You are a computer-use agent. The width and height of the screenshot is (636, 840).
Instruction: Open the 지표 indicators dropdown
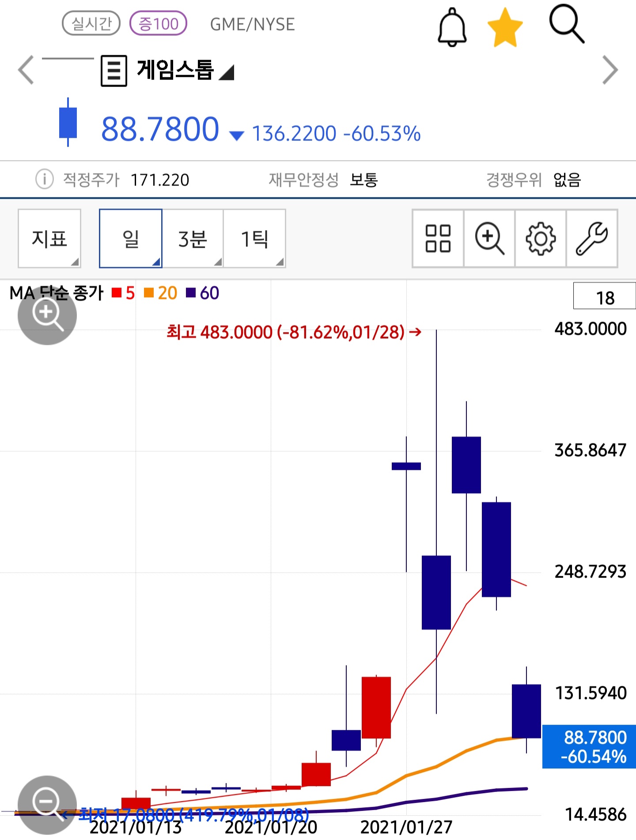point(49,238)
